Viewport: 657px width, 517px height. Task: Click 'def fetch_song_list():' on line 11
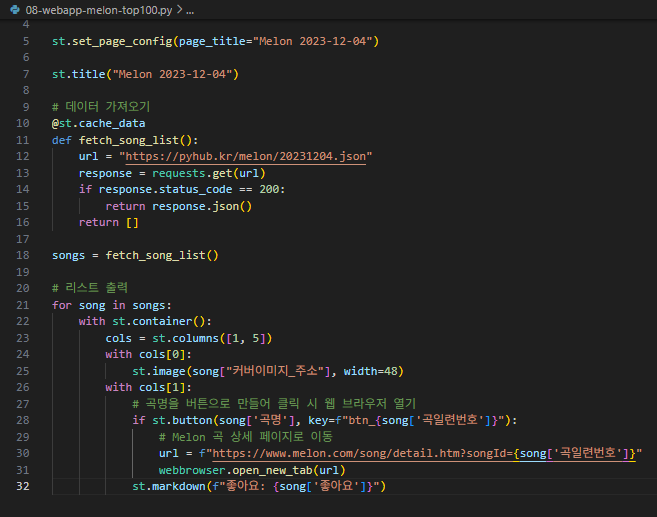point(125,140)
